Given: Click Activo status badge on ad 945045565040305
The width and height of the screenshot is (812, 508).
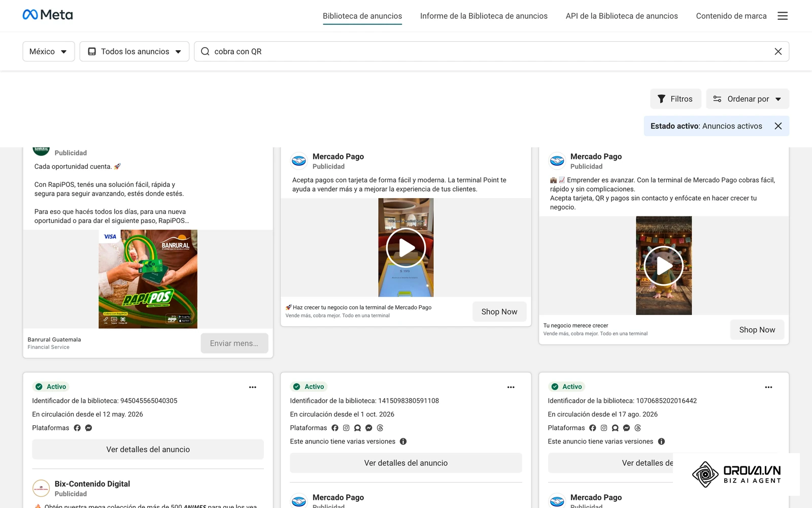Looking at the screenshot, I should [x=51, y=387].
